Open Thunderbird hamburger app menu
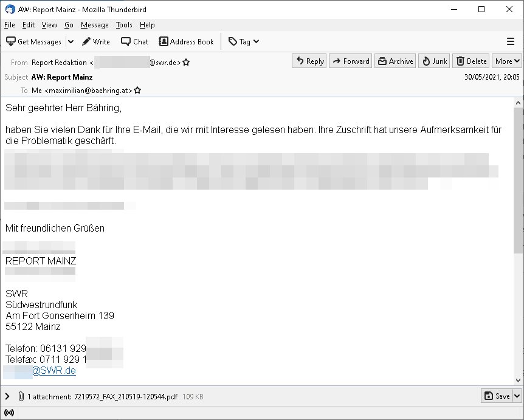Viewport: 524px width, 420px height. coord(510,41)
